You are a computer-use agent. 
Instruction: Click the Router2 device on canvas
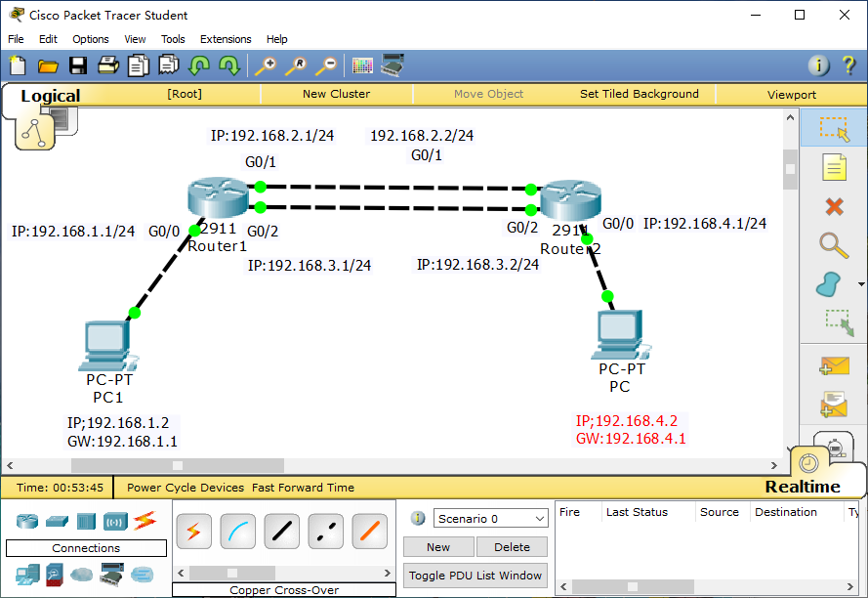[571, 200]
